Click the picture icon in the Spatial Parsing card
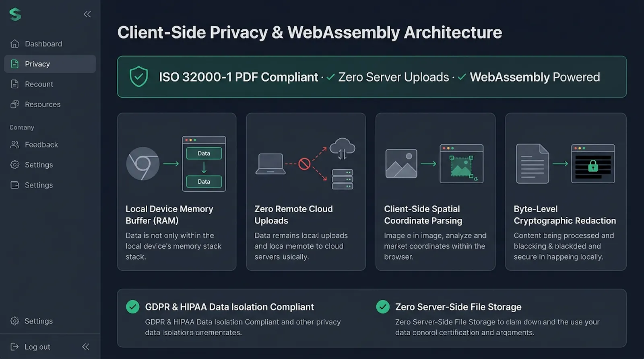The image size is (644, 359). [401, 164]
